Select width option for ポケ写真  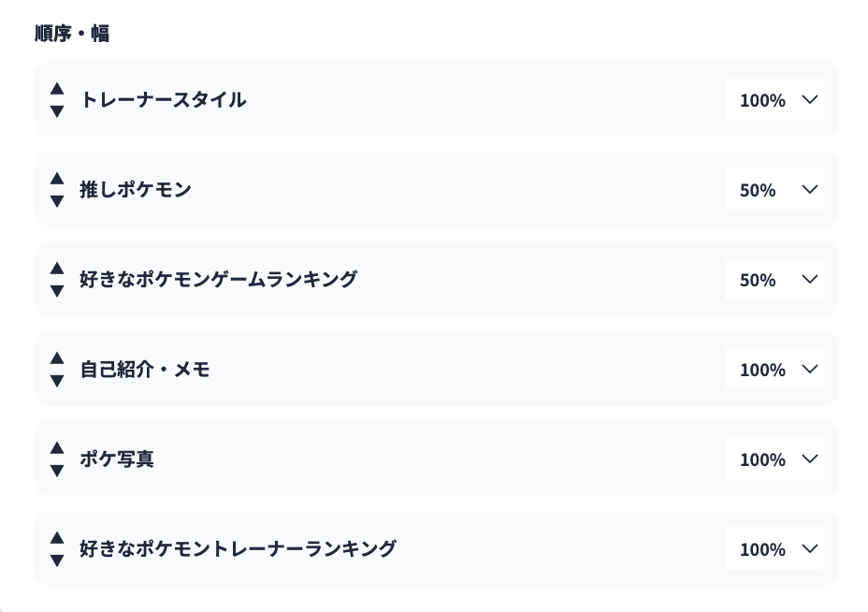coord(774,459)
